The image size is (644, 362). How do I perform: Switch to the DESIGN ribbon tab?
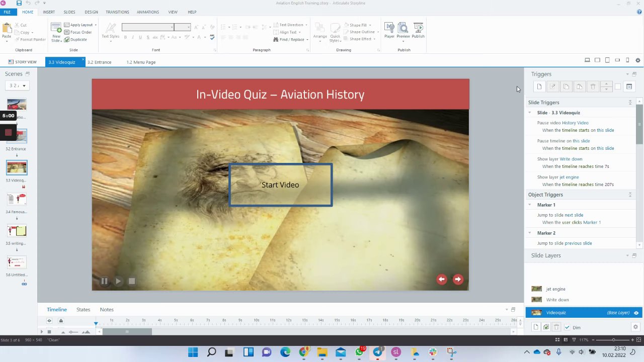(x=91, y=12)
